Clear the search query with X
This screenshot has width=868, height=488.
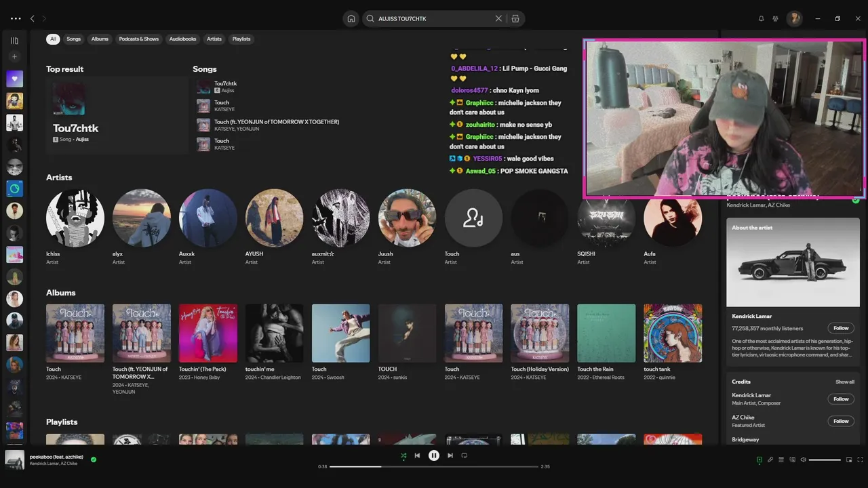click(498, 18)
